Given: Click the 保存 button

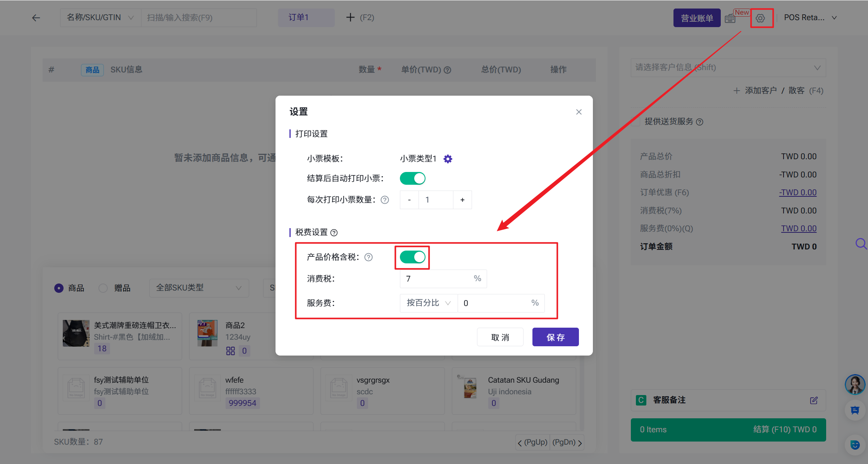Looking at the screenshot, I should pyautogui.click(x=555, y=337).
